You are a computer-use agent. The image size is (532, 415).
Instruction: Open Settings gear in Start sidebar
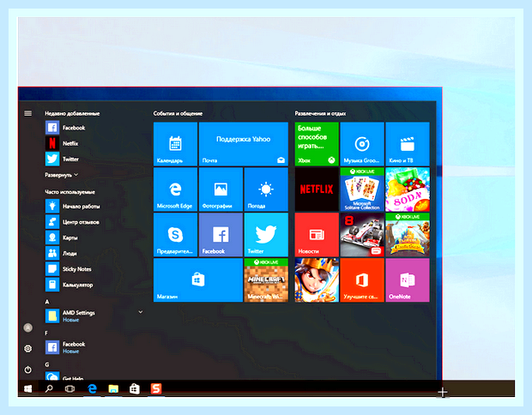click(28, 348)
